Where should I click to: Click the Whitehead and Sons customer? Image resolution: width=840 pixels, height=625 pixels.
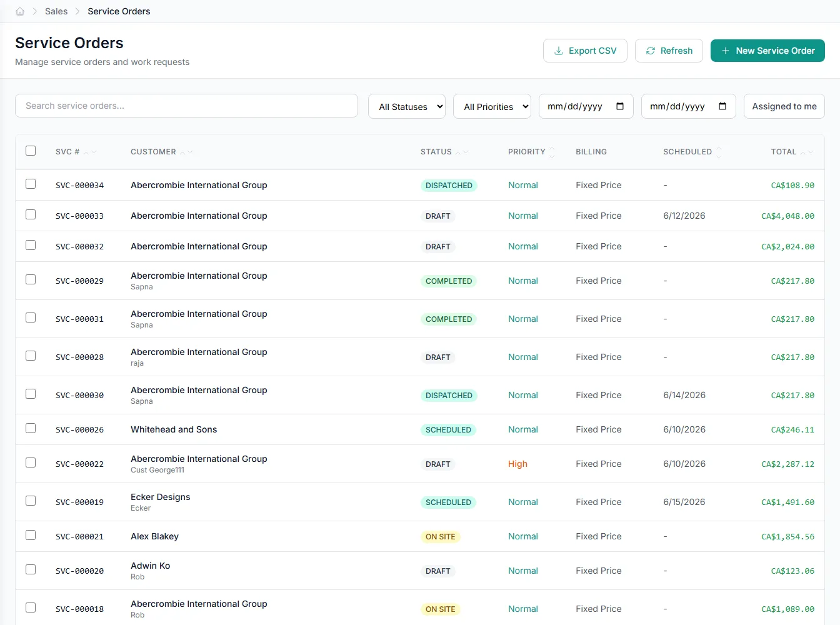click(x=174, y=429)
